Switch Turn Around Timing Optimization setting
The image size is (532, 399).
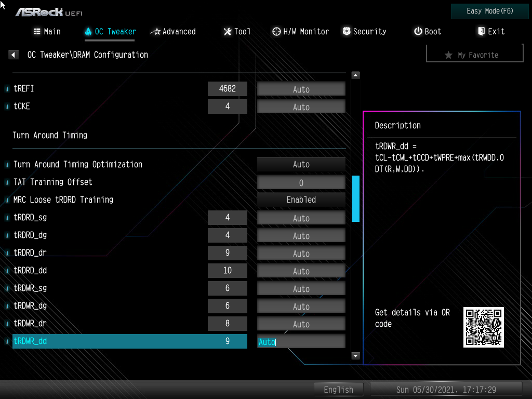[301, 164]
